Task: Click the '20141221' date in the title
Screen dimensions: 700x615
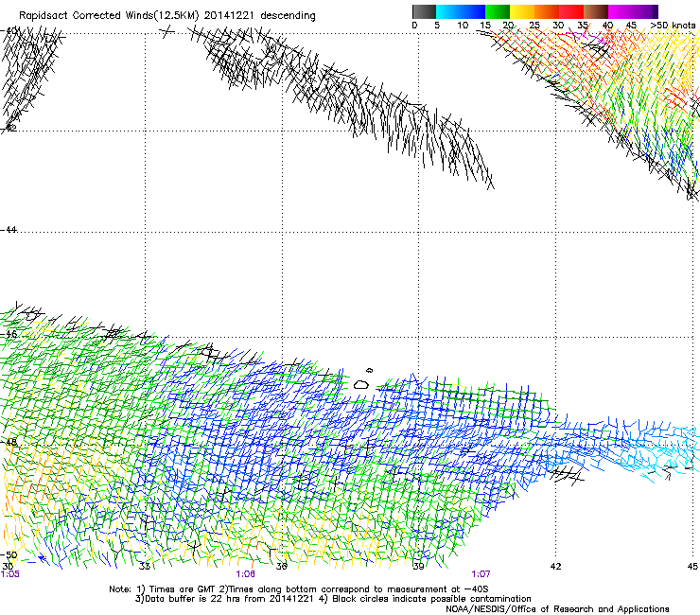Action: click(229, 16)
